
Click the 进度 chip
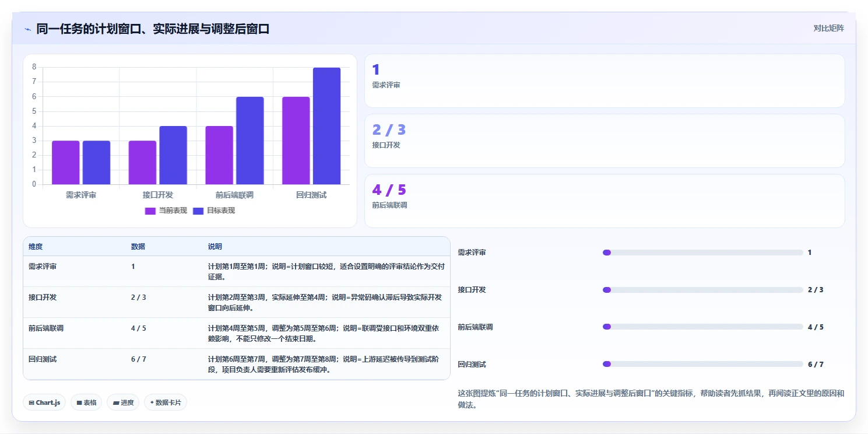coord(123,402)
